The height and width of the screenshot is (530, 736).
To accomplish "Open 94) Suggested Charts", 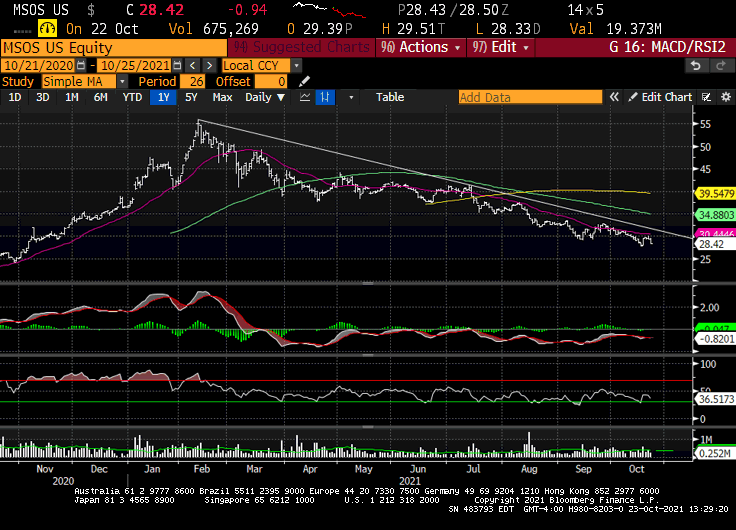I will click(301, 47).
